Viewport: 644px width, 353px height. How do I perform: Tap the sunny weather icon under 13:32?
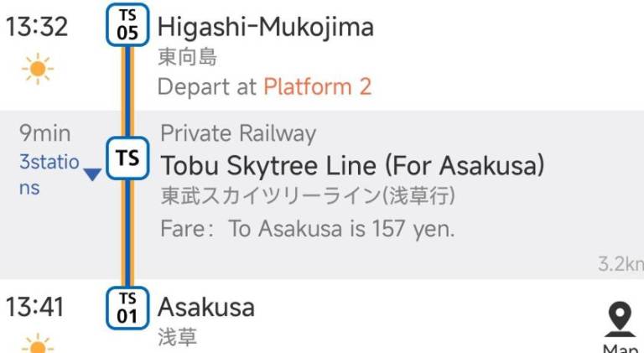(x=38, y=69)
